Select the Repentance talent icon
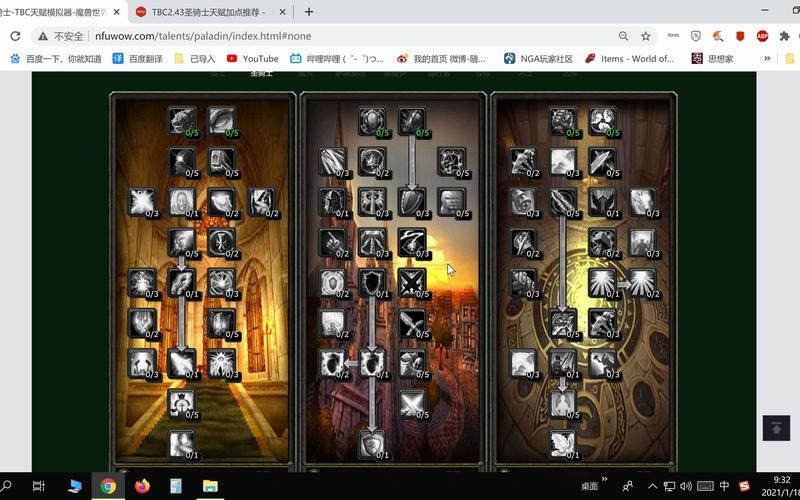Viewport: 800px width, 500px height. pos(563,362)
